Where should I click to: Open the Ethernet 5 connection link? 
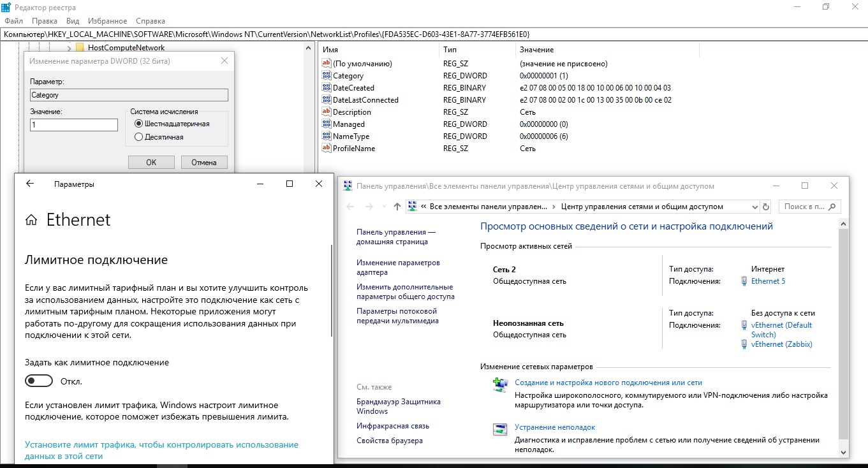pyautogui.click(x=768, y=281)
